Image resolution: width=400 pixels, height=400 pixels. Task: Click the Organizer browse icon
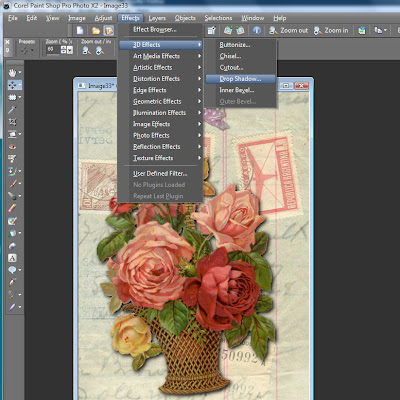[108, 31]
